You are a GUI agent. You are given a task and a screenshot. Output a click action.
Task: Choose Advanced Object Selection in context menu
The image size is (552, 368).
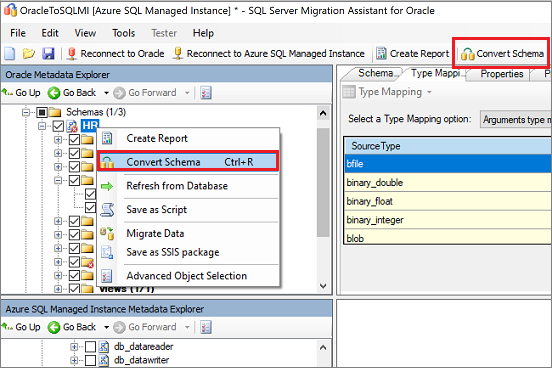(x=188, y=276)
